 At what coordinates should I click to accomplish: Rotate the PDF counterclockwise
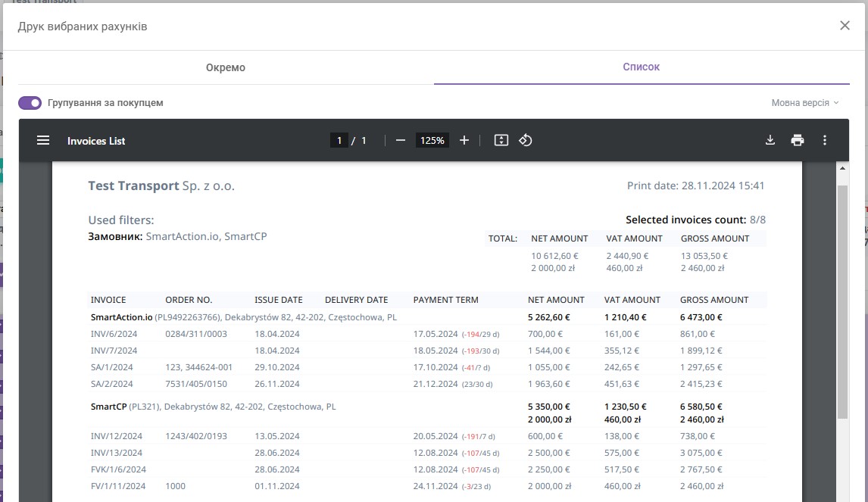pyautogui.click(x=526, y=141)
